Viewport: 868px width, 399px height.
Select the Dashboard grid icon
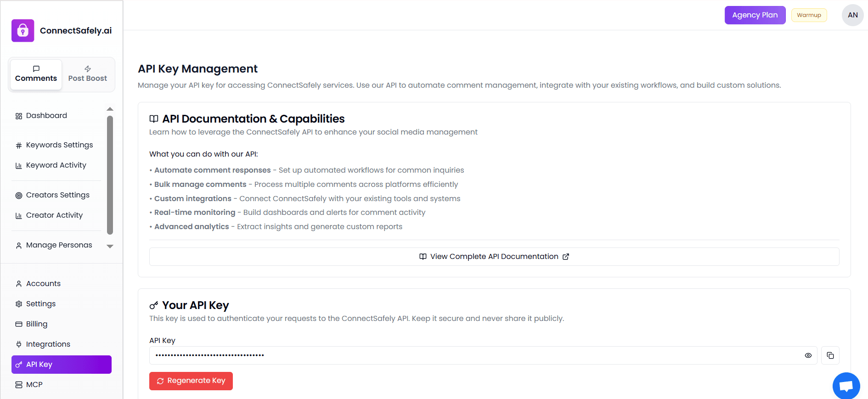coord(19,115)
